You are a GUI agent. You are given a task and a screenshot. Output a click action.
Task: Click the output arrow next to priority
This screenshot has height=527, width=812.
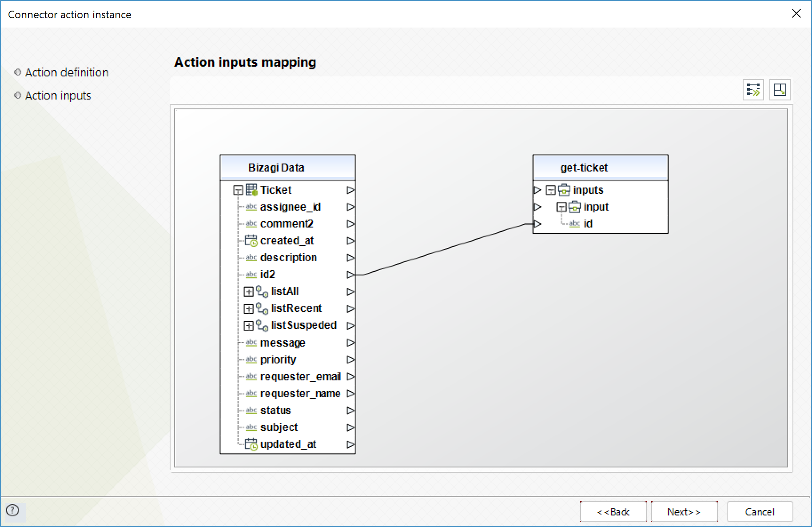tap(351, 359)
